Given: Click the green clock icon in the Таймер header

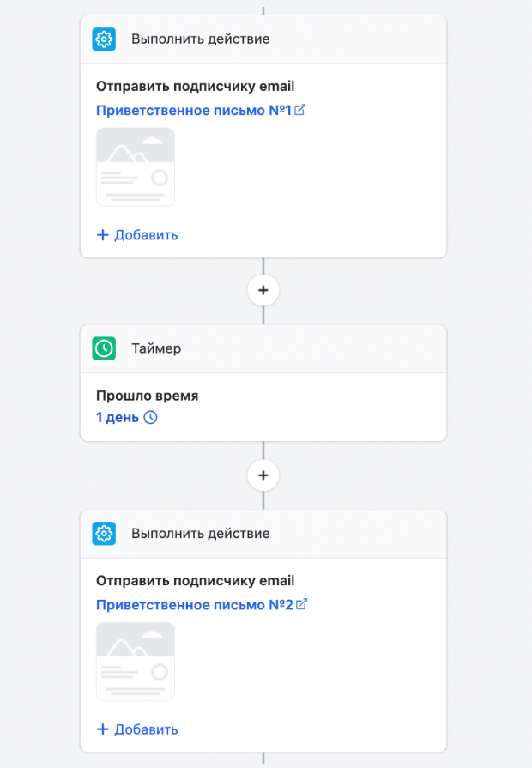Looking at the screenshot, I should pos(104,348).
